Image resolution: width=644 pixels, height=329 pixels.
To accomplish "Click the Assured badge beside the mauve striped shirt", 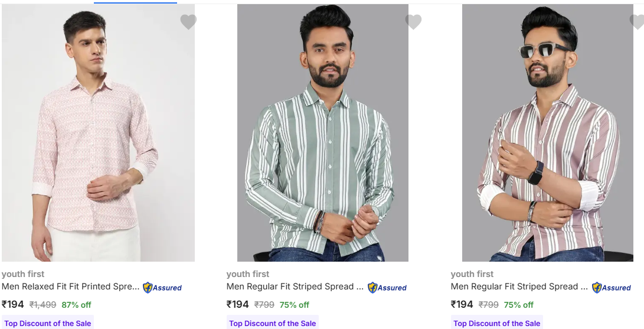I will [612, 288].
